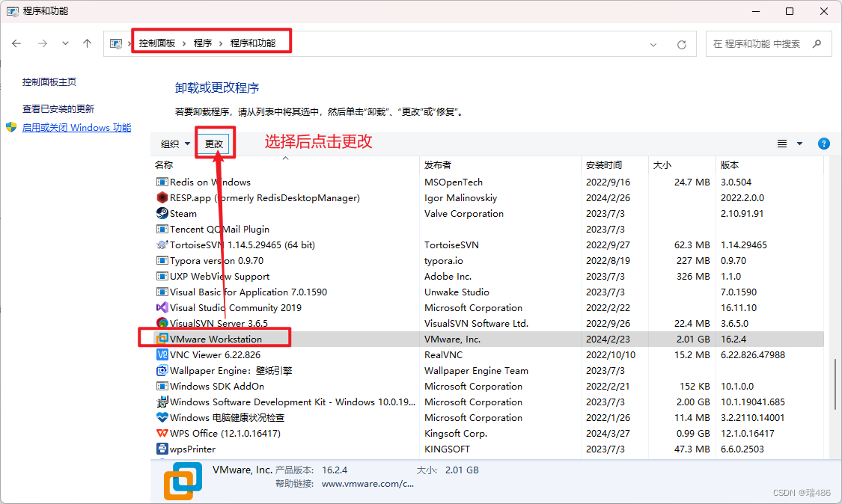Click publisher Valve Corporation cell
Viewport: 842px width, 504px height.
[x=464, y=214]
